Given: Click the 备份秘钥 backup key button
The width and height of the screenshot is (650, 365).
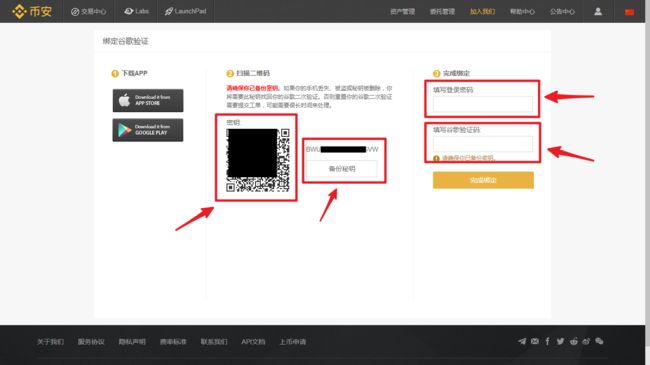Looking at the screenshot, I should click(x=342, y=169).
